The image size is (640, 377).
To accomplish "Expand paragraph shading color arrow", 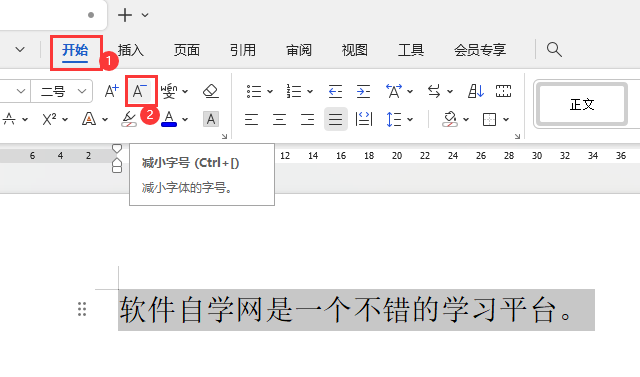I will click(466, 120).
